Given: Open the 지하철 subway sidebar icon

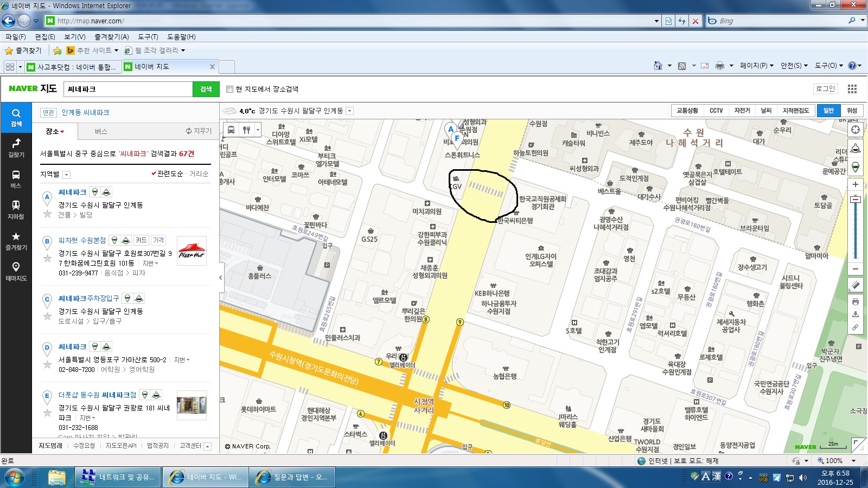Looking at the screenshot, I should pyautogui.click(x=16, y=209).
